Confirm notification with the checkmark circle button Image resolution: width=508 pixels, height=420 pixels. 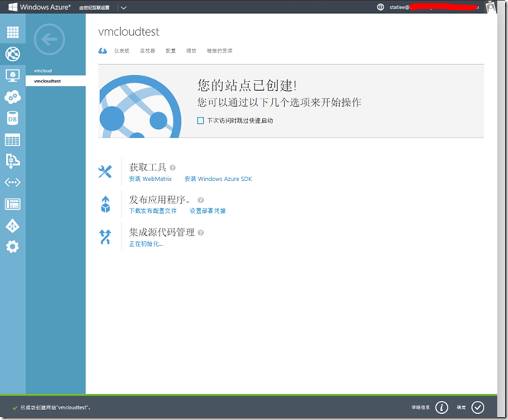click(478, 407)
